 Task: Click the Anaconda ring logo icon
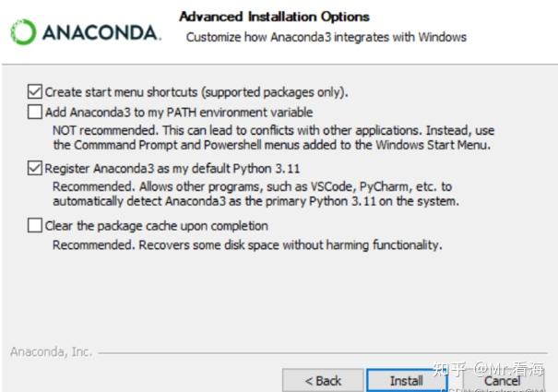22,31
